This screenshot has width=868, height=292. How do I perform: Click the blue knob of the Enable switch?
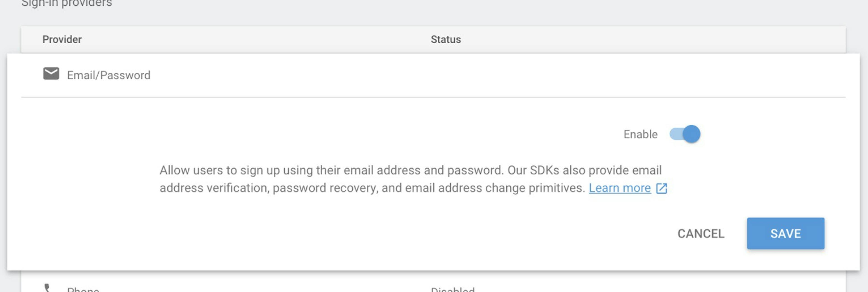691,134
